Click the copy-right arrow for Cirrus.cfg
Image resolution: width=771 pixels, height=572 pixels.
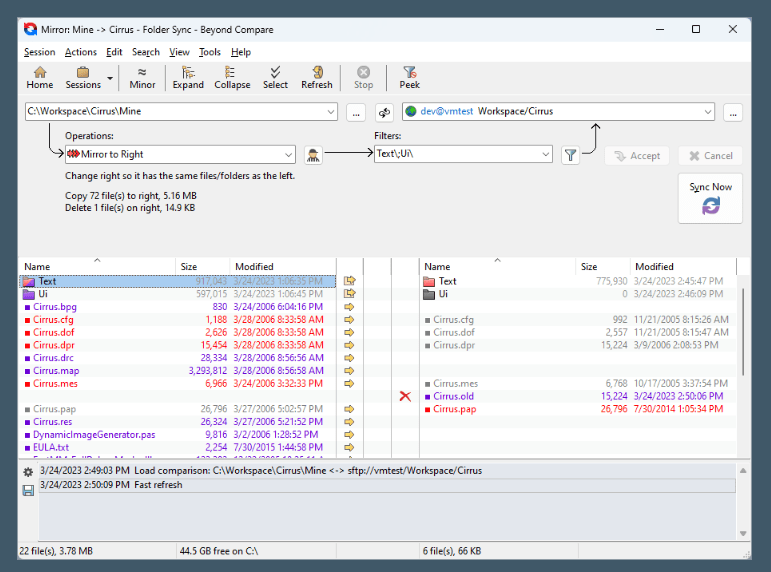point(350,320)
